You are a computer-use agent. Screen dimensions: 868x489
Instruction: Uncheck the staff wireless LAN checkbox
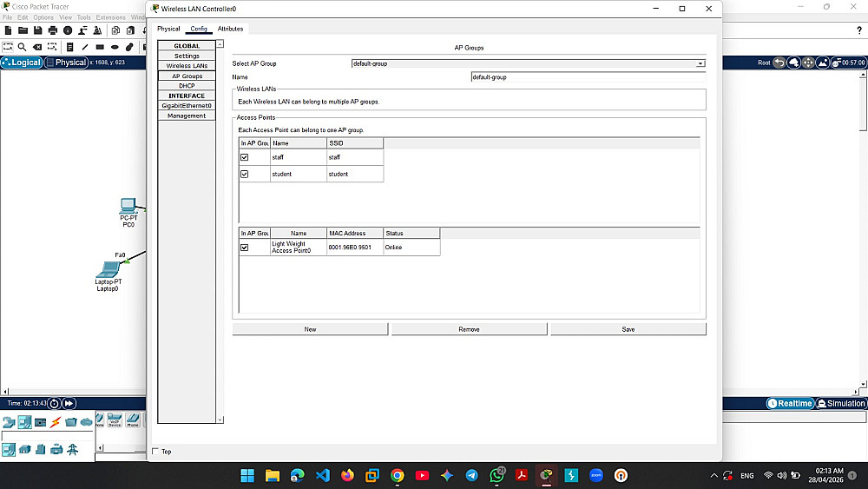click(x=244, y=157)
